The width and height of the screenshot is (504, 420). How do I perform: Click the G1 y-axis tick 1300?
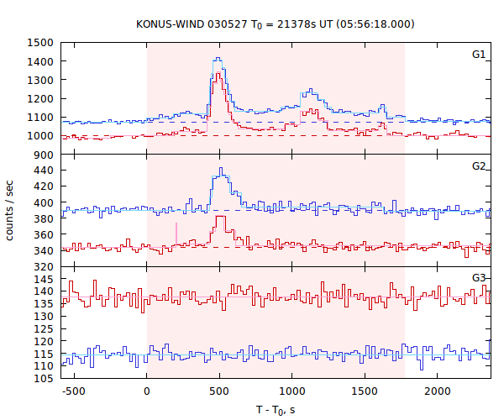pyautogui.click(x=40, y=80)
